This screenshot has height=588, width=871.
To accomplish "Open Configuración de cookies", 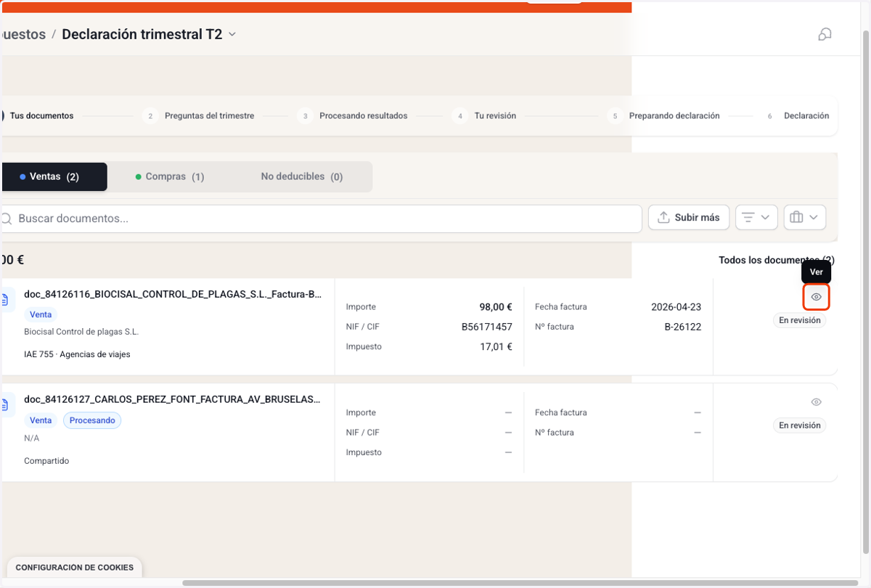I will pyautogui.click(x=75, y=568).
